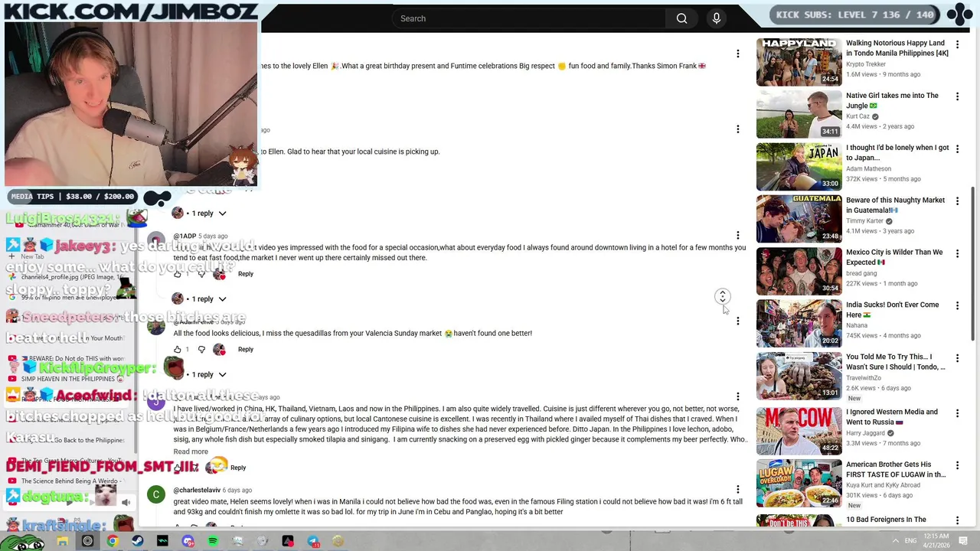This screenshot has width=980, height=551.
Task: Open Steam from taskbar
Action: point(138,542)
